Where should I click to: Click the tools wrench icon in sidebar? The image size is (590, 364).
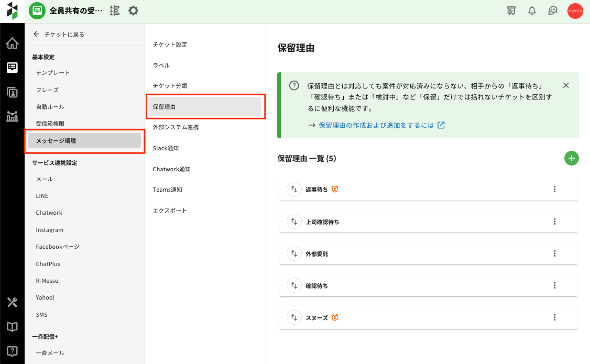[x=12, y=302]
